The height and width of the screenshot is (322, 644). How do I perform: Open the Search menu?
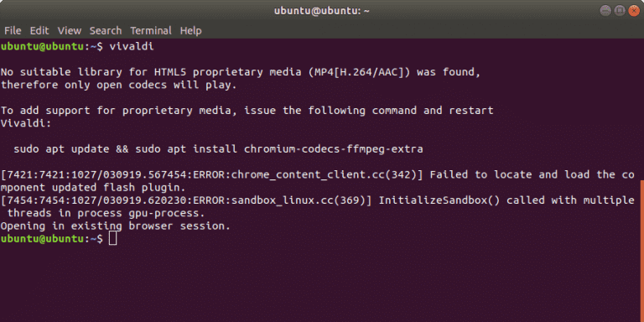[106, 30]
